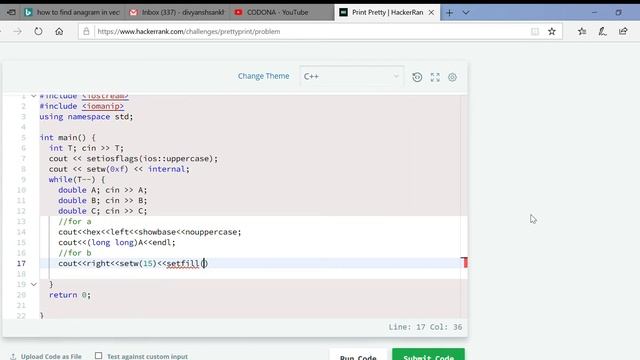Click the 'return 0;' line
The height and width of the screenshot is (360, 640).
click(x=70, y=295)
